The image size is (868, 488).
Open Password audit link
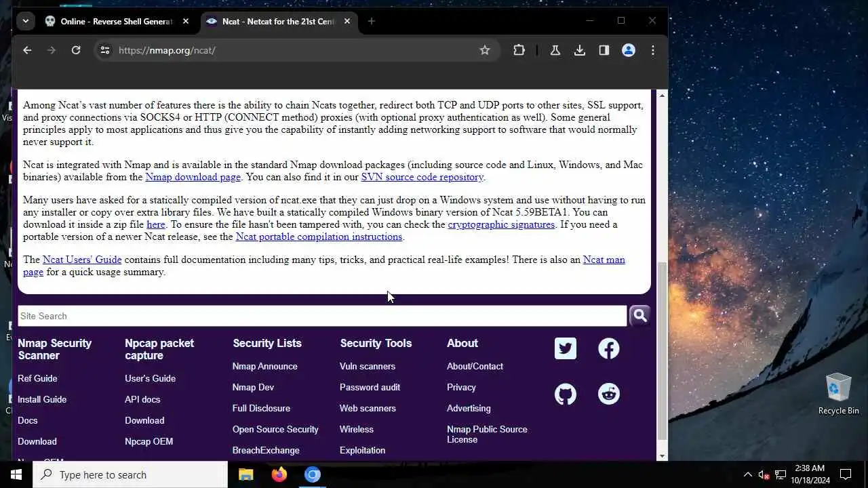370,387
